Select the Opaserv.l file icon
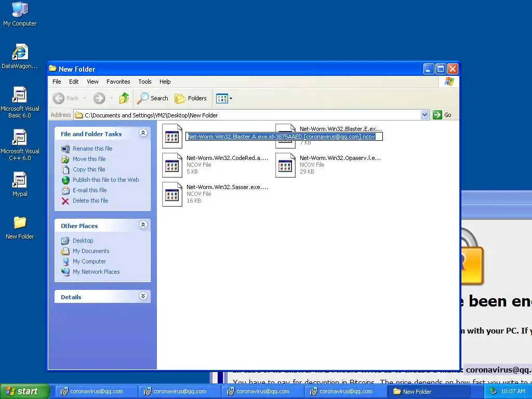 pos(285,165)
